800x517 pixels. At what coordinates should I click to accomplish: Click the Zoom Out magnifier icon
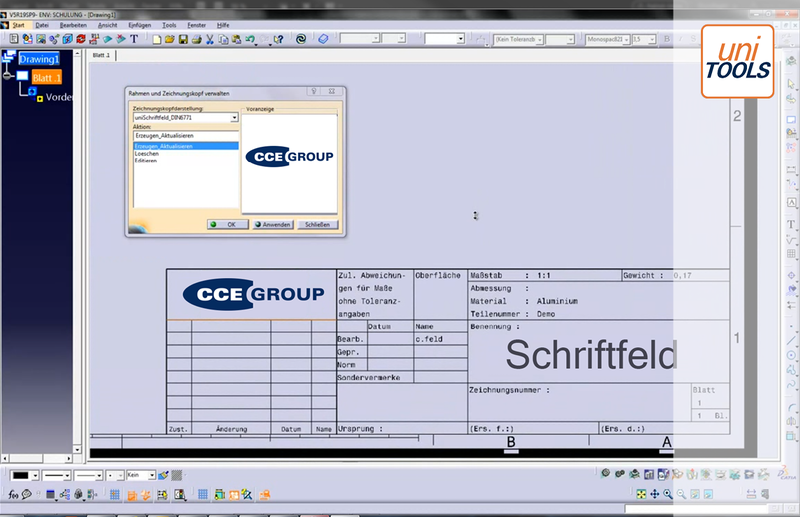pyautogui.click(x=681, y=494)
